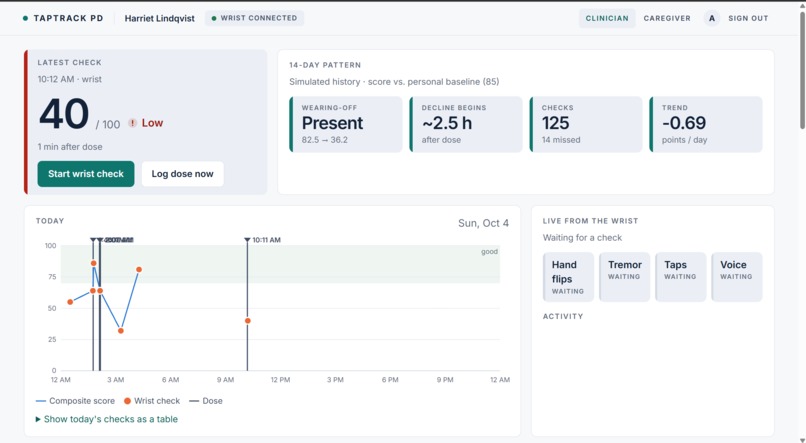Viewport: 806px width, 443px height.
Task: Click the Wearing-off Present card
Action: [x=345, y=124]
